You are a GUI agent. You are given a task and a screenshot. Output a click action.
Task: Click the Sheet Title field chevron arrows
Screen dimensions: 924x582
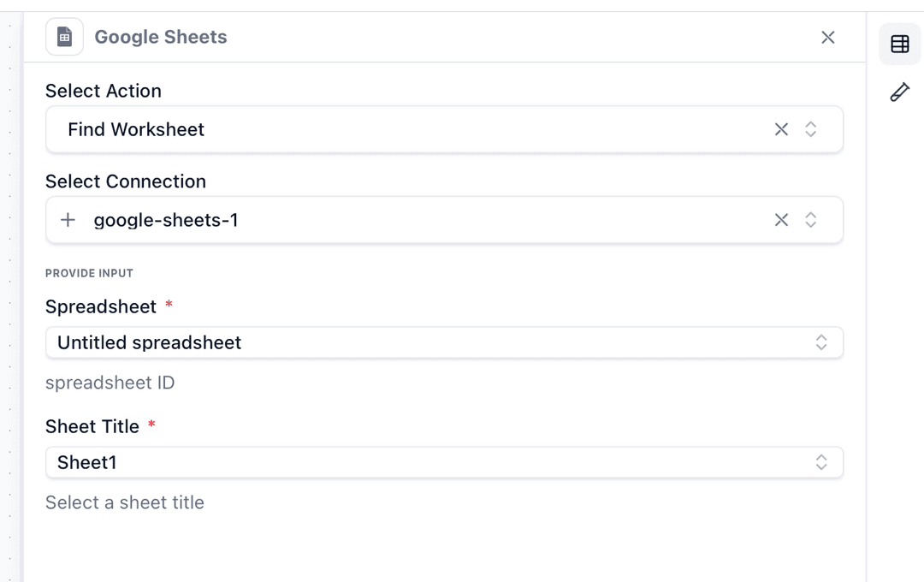coord(820,462)
